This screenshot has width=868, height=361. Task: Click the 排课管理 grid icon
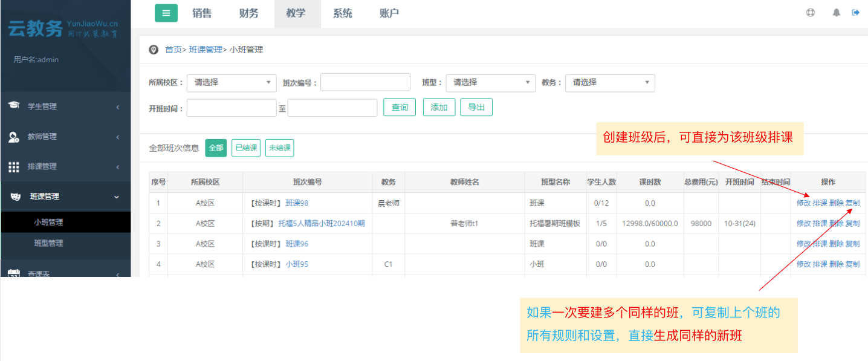tap(13, 166)
